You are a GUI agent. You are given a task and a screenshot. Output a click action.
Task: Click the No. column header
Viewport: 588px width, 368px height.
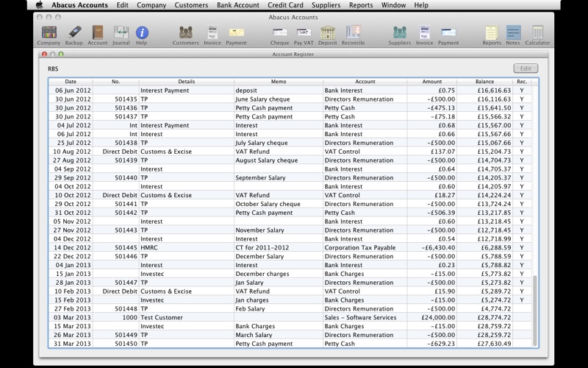[x=116, y=82]
